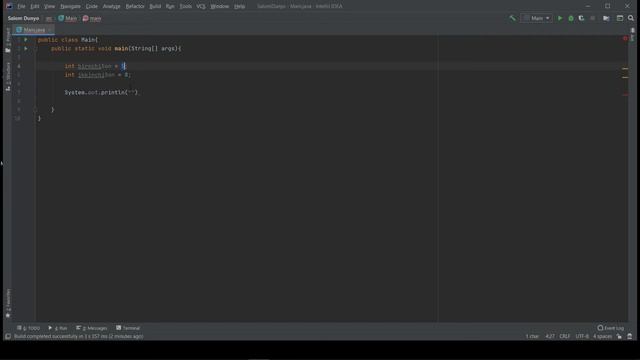Open Search Everywhere magnifier icon
The image size is (640, 360).
coord(631,18)
